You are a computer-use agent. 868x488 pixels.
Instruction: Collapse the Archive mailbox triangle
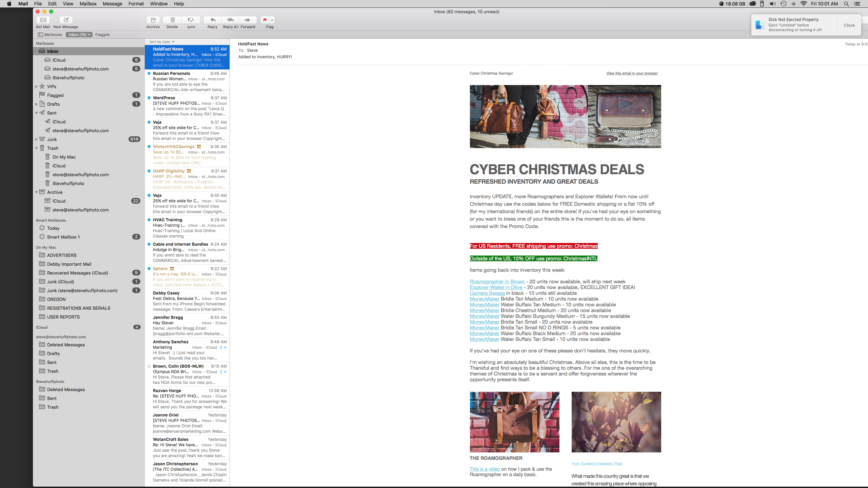point(36,192)
